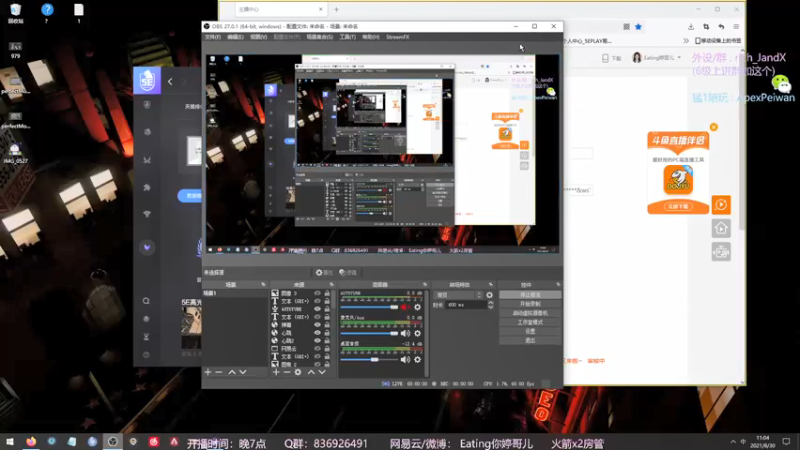Add a new source with plus icon

click(276, 372)
